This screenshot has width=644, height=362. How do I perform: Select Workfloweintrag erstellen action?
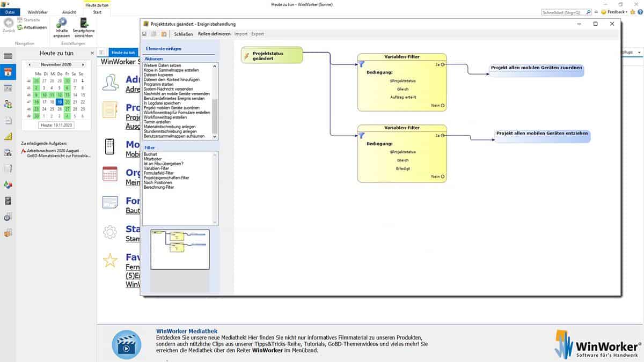pyautogui.click(x=165, y=117)
